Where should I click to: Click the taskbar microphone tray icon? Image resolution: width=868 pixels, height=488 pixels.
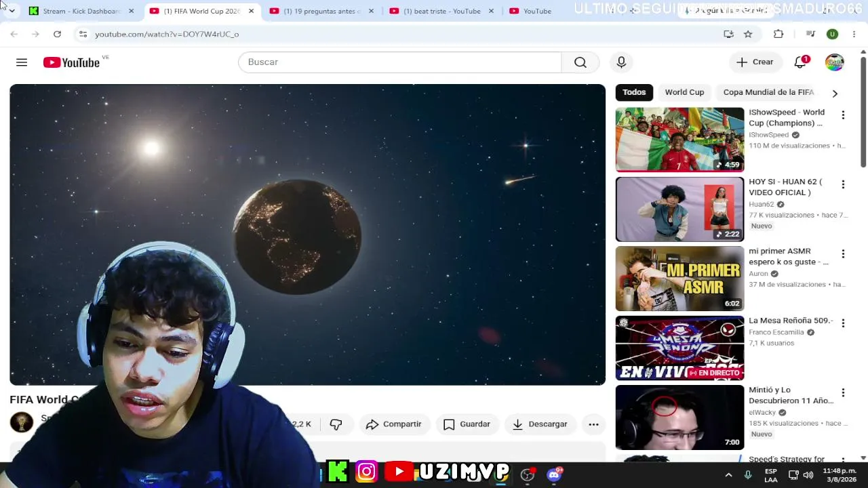point(748,475)
